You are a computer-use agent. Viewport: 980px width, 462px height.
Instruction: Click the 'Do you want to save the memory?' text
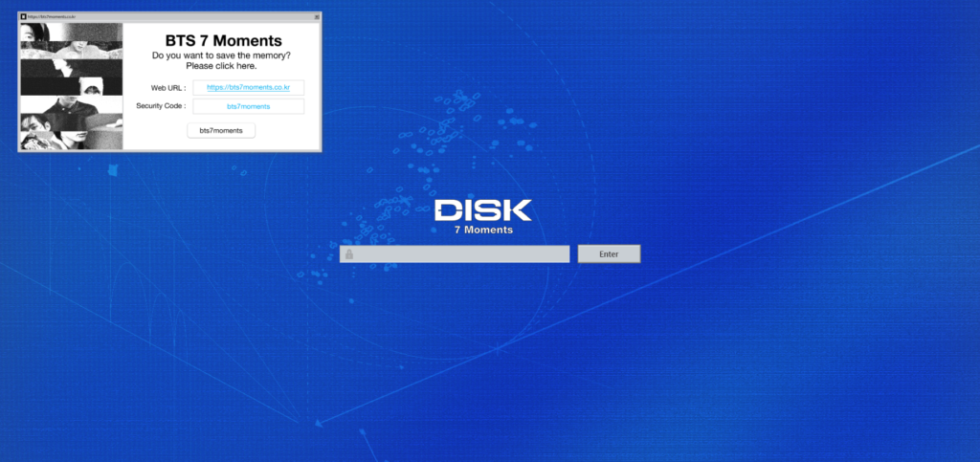click(221, 55)
